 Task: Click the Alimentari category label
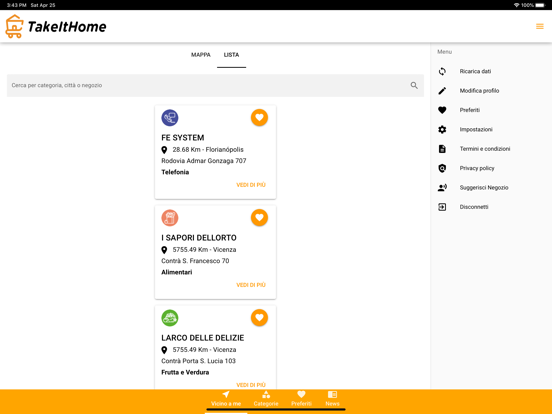point(177,272)
